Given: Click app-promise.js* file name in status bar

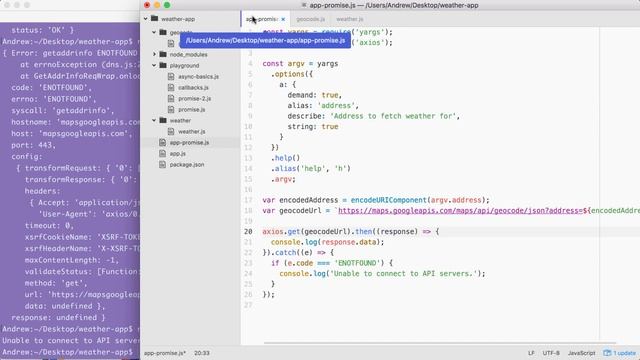Looking at the screenshot, I should (165, 353).
